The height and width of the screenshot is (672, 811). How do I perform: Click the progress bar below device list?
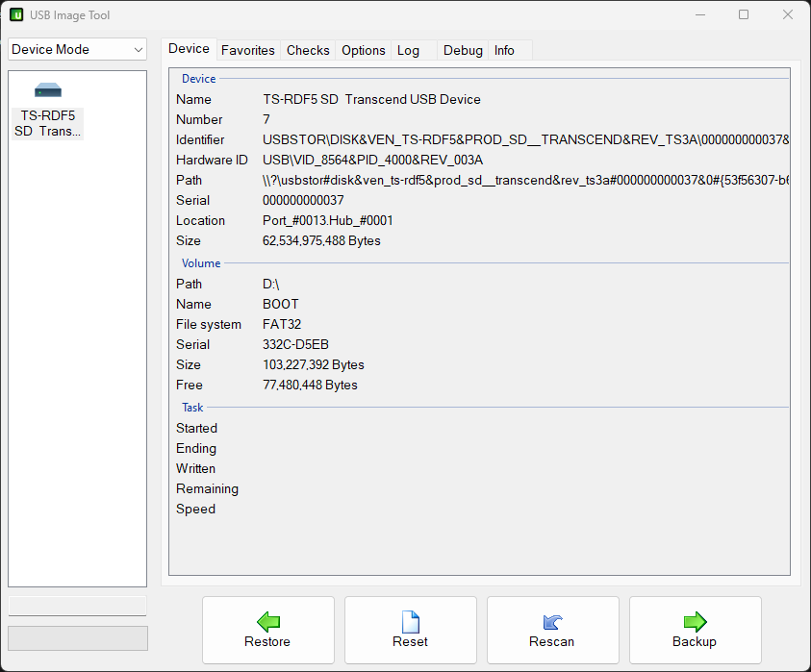tap(78, 606)
